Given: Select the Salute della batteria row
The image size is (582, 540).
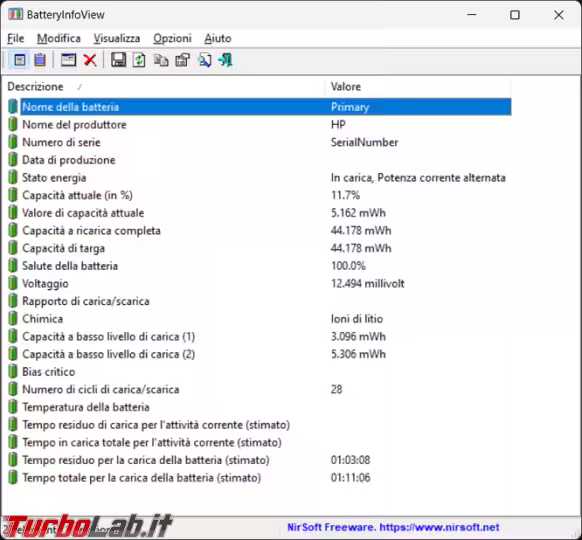Looking at the screenshot, I should (x=259, y=266).
